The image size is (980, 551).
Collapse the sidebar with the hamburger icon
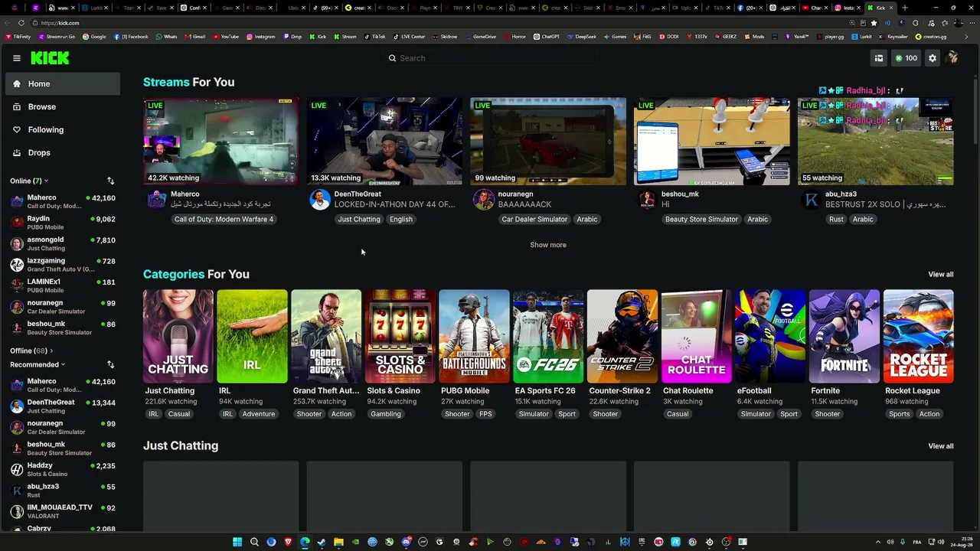click(x=16, y=58)
